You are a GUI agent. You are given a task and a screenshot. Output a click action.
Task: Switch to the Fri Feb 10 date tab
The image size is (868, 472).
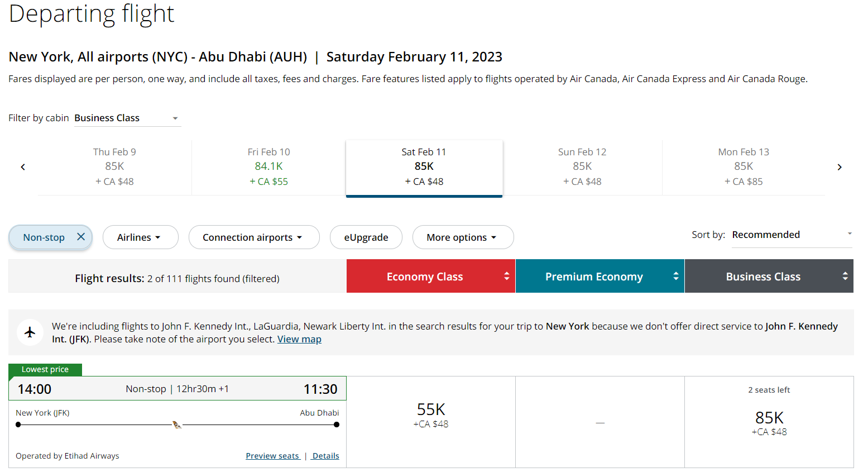click(268, 166)
